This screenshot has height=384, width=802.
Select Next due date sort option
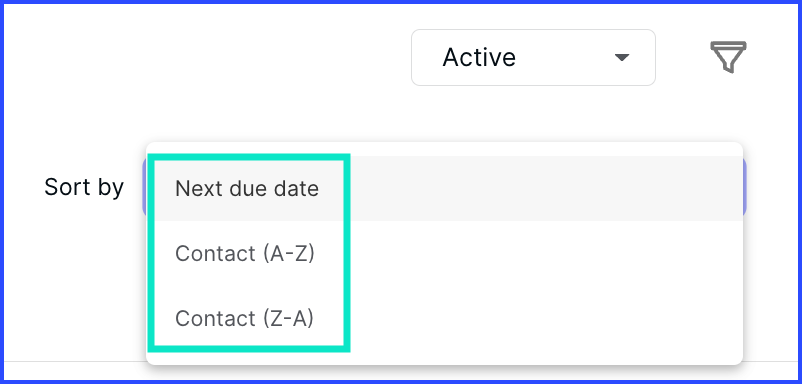coord(444,189)
